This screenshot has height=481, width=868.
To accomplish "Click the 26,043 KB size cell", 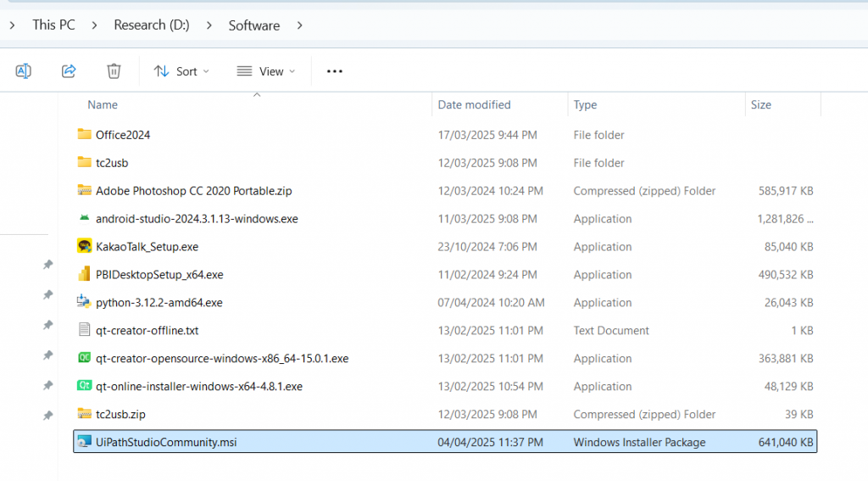I will (789, 303).
